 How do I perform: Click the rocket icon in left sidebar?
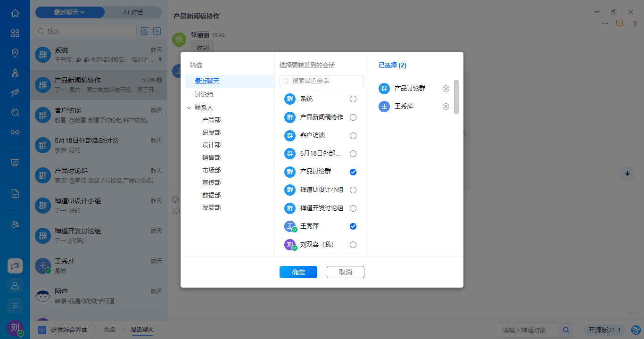coord(15,73)
